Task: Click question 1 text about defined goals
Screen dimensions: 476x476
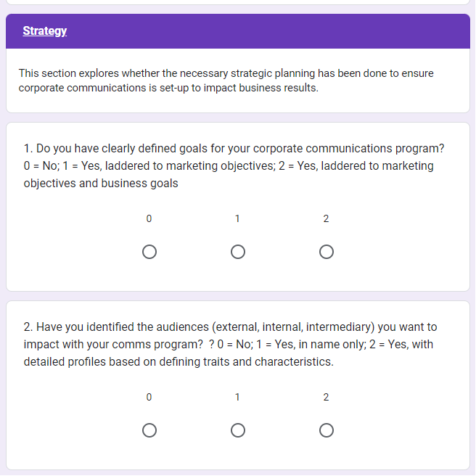Action: (x=234, y=165)
